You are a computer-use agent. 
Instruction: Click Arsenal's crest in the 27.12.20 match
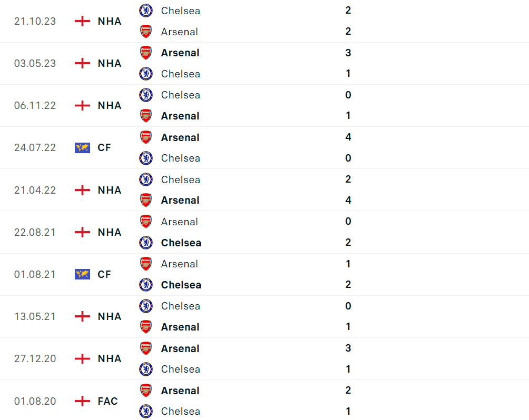point(146,348)
